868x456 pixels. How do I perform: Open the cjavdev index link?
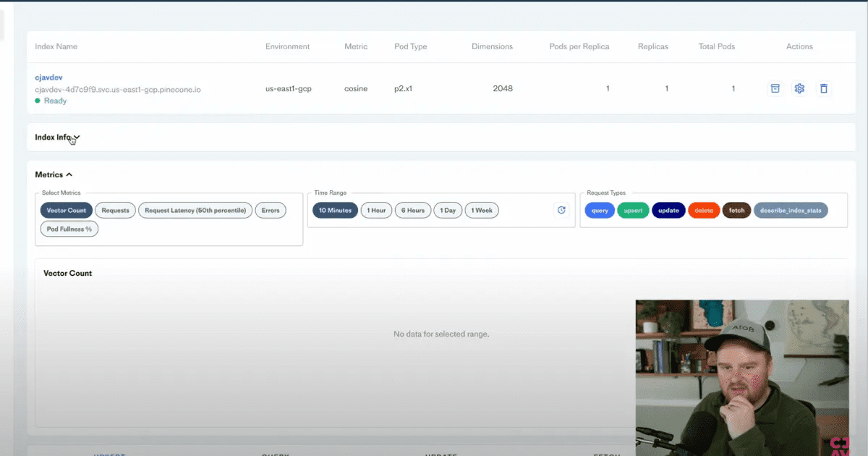[49, 77]
